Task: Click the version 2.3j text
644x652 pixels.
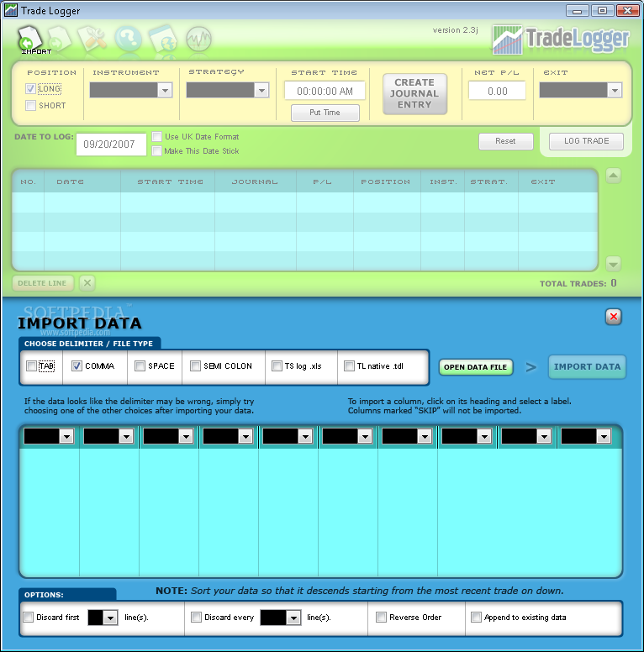Action: (x=456, y=30)
